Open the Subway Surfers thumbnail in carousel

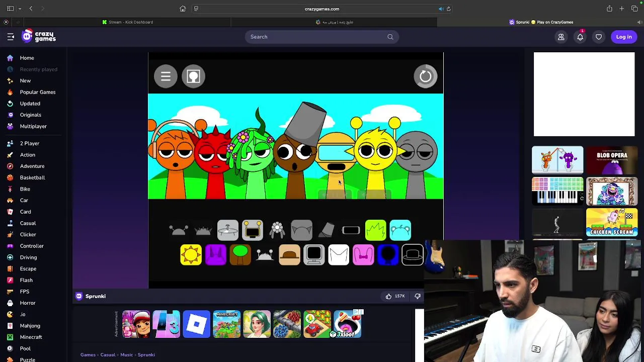pos(136,324)
